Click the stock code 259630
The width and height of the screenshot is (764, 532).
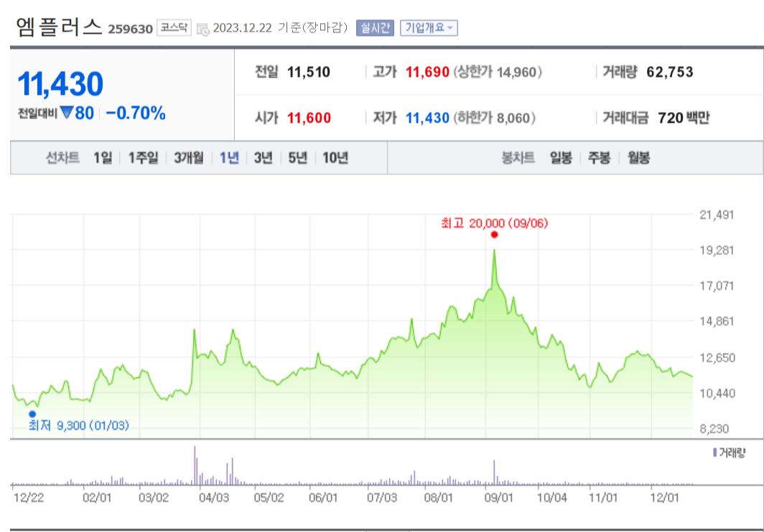click(130, 29)
